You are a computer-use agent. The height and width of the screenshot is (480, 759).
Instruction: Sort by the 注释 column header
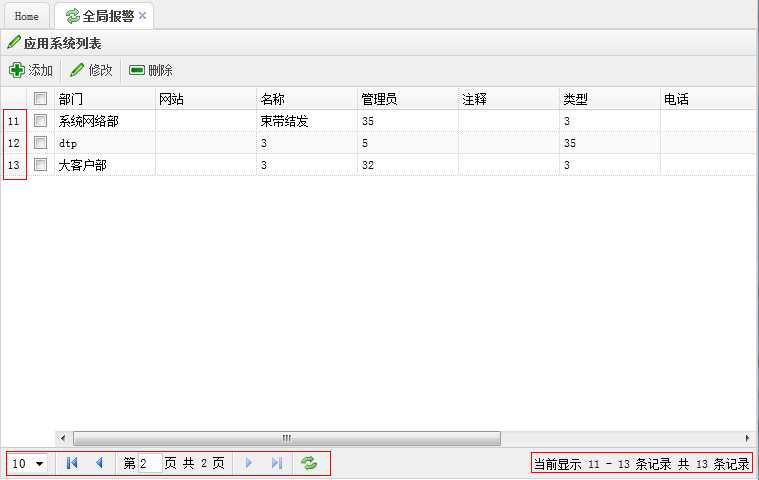coord(509,99)
